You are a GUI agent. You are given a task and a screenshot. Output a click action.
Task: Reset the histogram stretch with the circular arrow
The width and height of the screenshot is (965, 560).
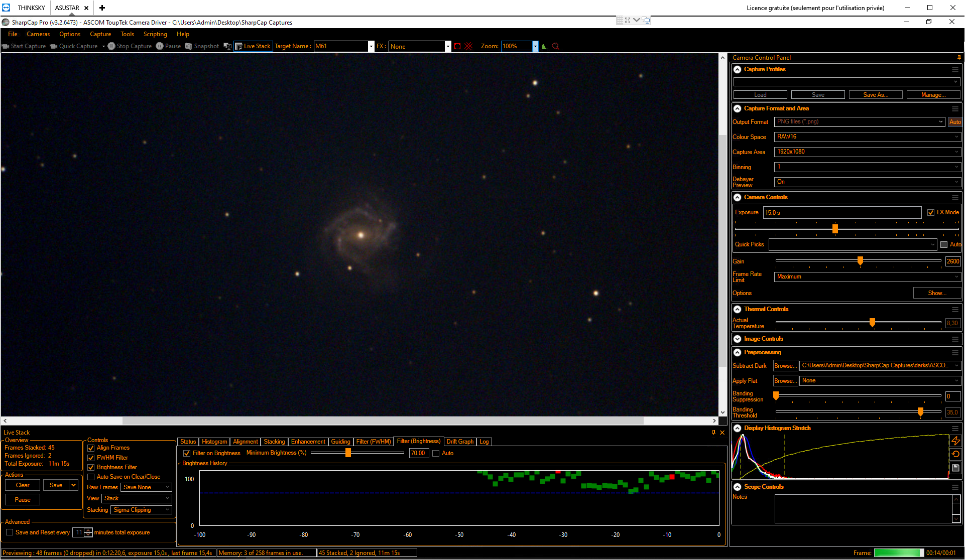coord(955,454)
